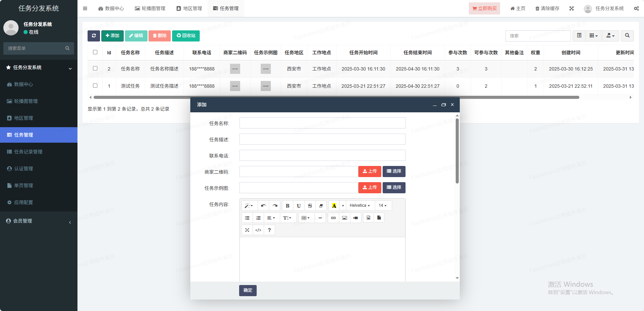
Task: Switch to the 轮播图管理 top tab
Action: coord(150,8)
